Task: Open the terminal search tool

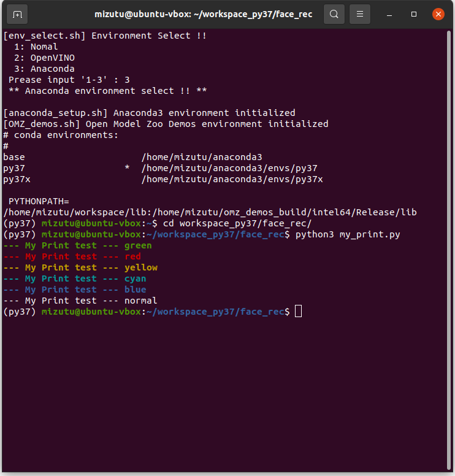Action: (x=334, y=13)
